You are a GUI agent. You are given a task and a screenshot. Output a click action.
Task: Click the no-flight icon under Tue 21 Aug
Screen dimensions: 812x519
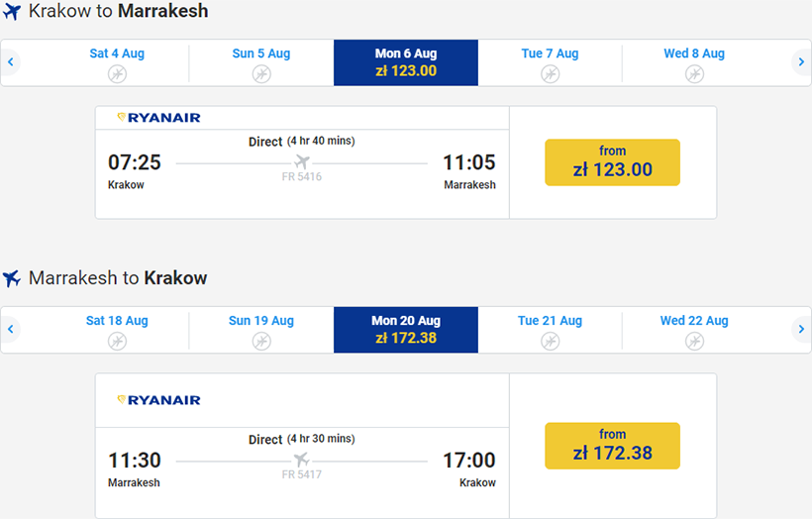550,342
